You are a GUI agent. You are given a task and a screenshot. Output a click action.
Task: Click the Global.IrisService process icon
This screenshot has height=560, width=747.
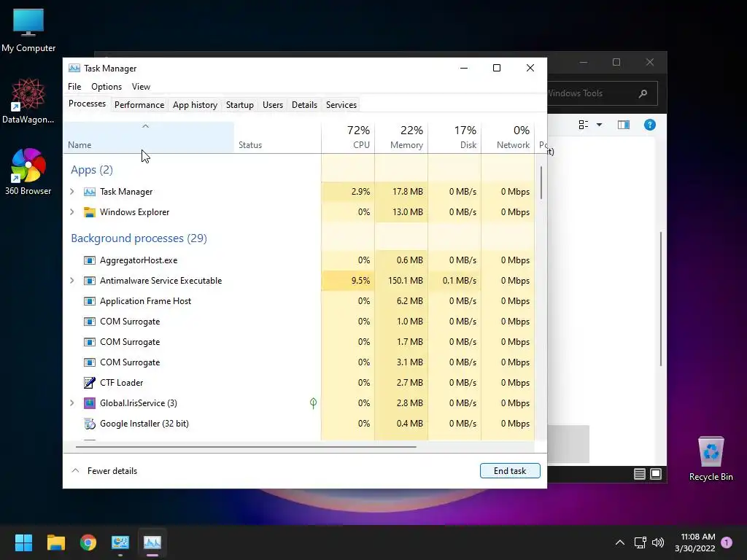[x=90, y=402]
